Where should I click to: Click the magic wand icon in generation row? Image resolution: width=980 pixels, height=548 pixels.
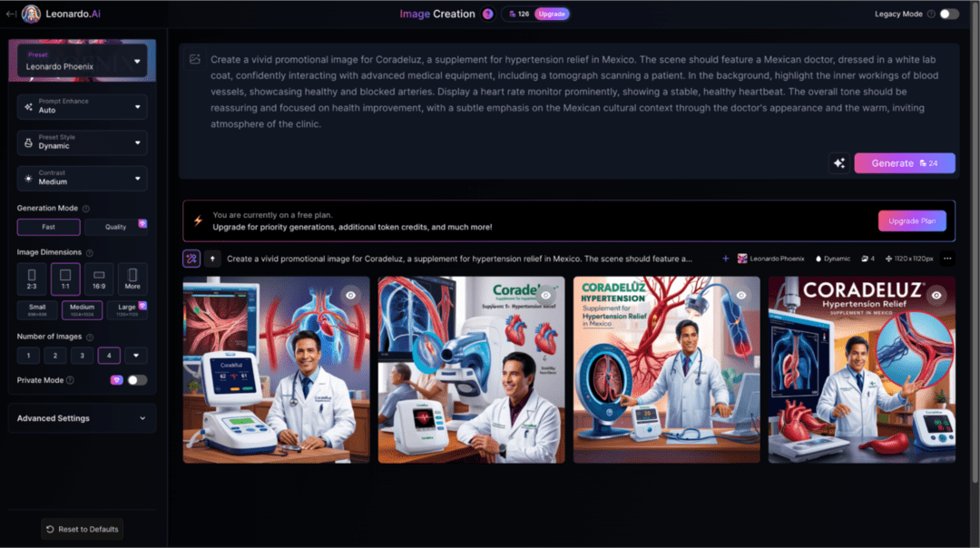pos(191,259)
